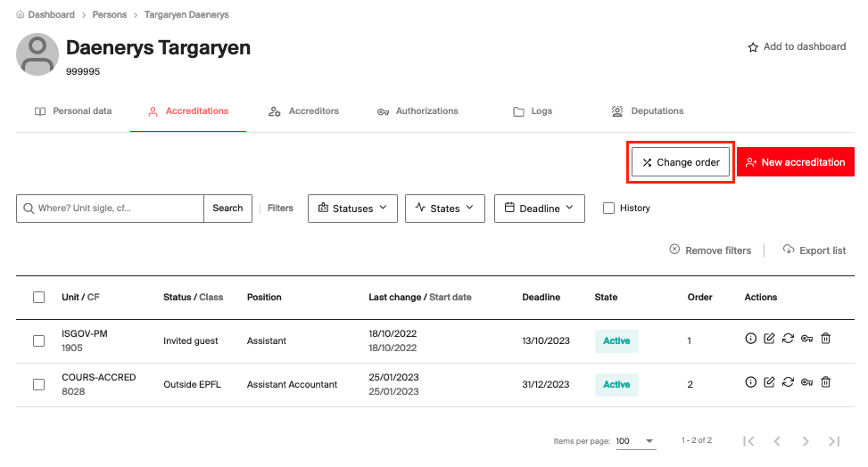
Task: Focus the unit search input field
Action: (x=118, y=209)
